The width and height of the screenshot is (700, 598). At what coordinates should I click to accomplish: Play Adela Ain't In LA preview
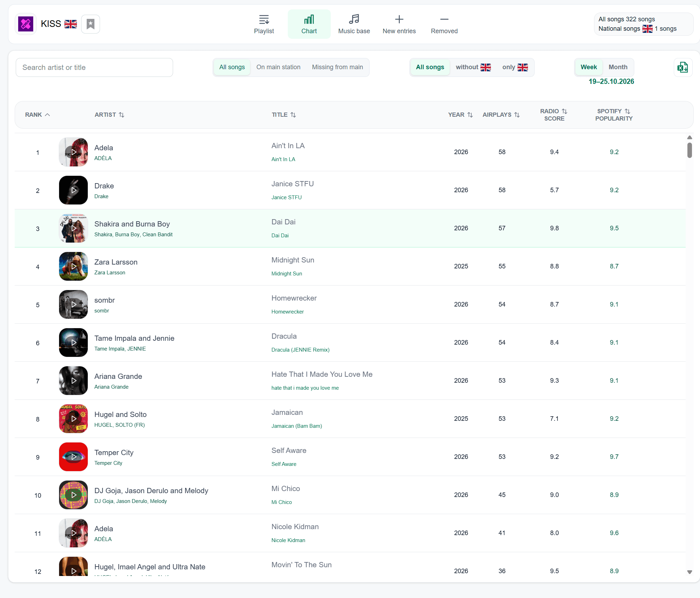coord(73,152)
